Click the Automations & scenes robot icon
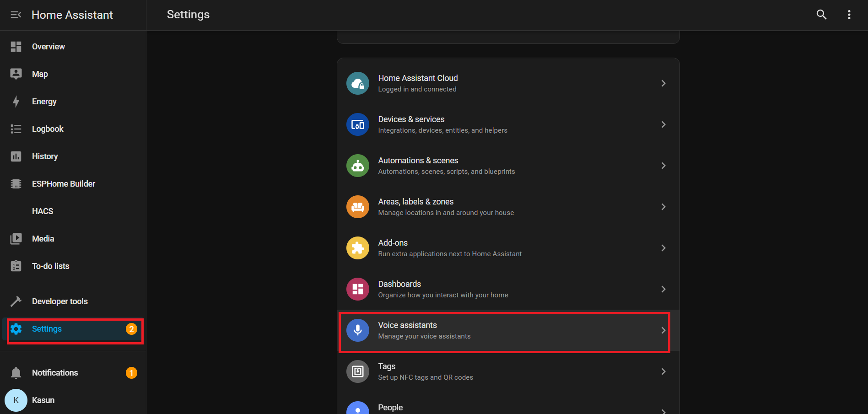 tap(358, 166)
